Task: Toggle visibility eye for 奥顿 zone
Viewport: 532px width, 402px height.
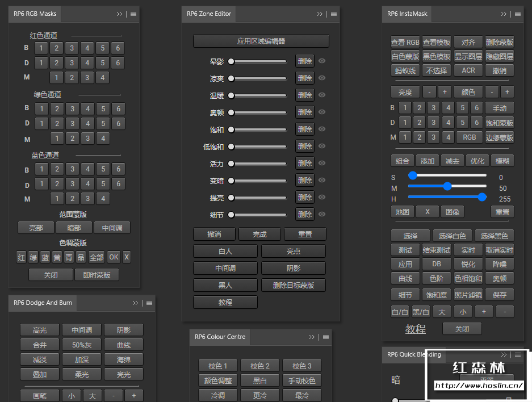Action: 322,112
